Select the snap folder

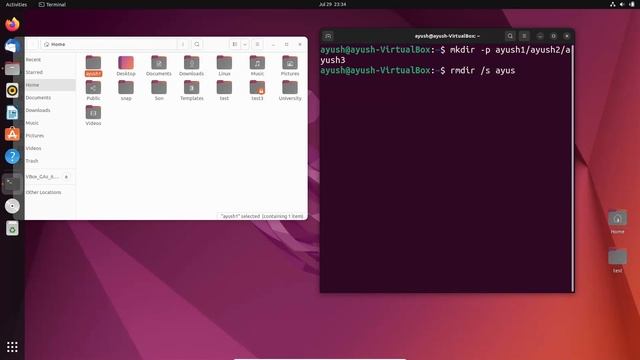coord(126,91)
